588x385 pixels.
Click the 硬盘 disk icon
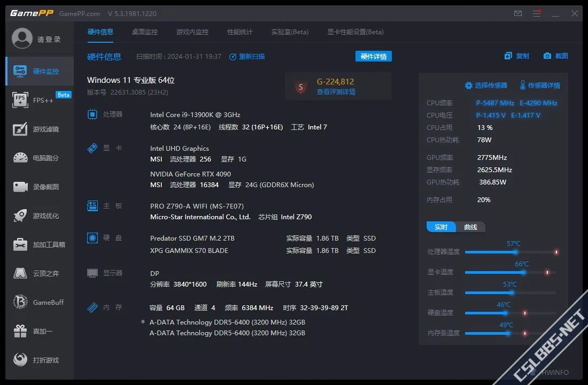tap(92, 237)
